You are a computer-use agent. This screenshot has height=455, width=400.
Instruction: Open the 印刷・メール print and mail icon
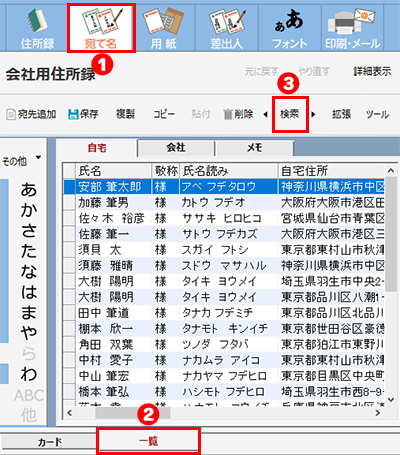352,28
